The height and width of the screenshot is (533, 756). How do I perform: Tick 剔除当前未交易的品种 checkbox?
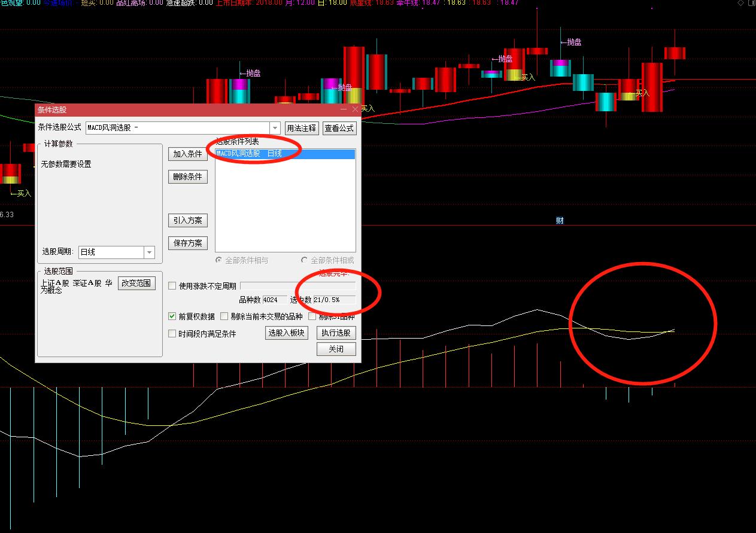click(224, 316)
